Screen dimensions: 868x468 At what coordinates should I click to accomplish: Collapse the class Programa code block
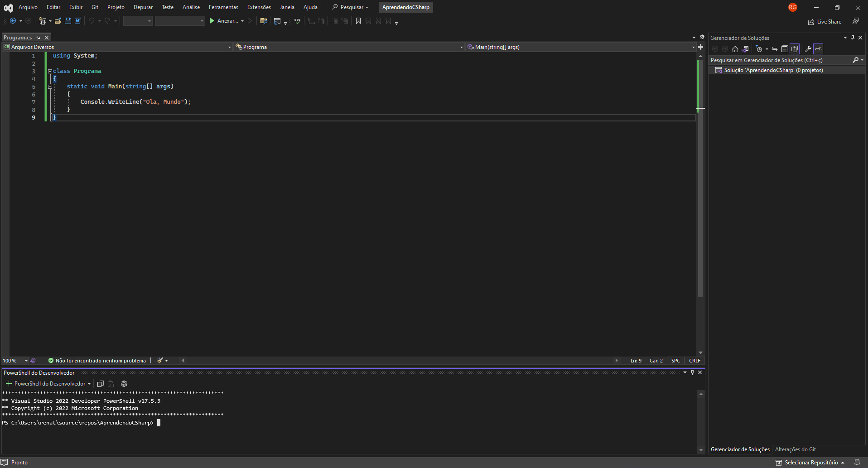50,71
